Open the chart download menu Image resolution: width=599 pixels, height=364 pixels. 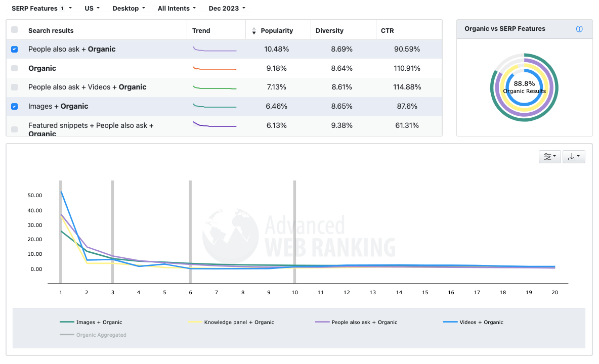click(574, 157)
